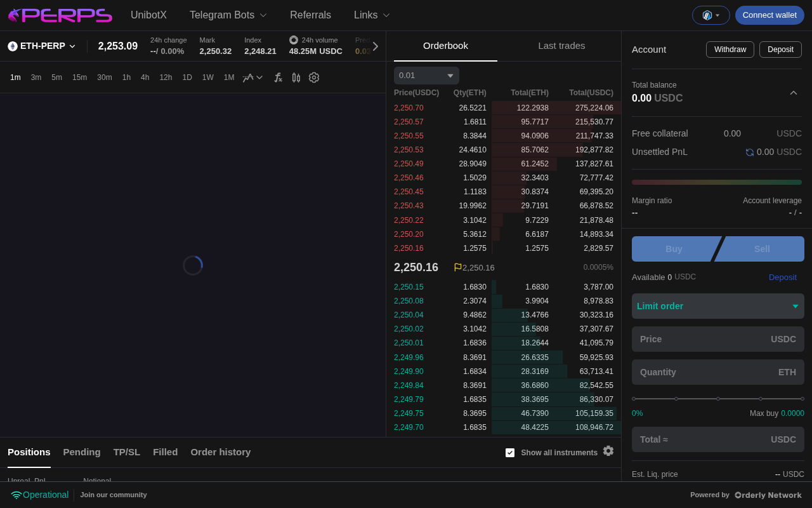Open chart settings gear icon

[314, 77]
